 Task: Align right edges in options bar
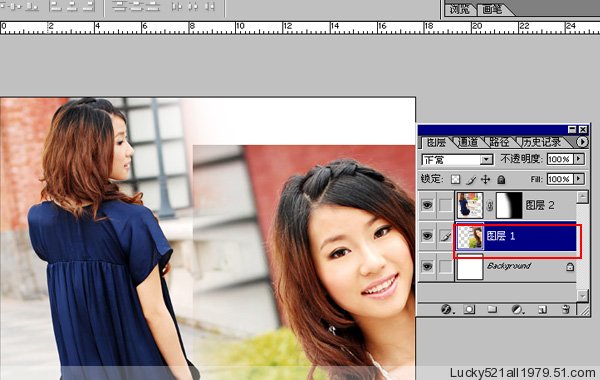pos(88,6)
